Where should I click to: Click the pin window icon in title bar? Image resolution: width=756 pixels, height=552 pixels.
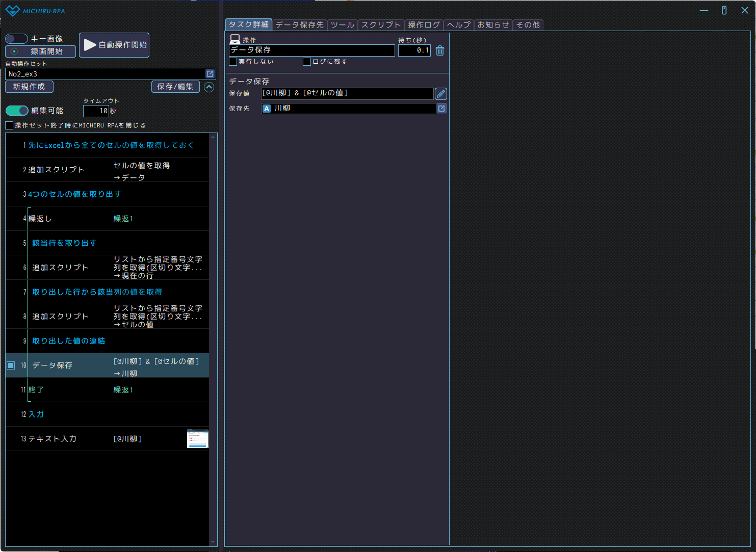tap(724, 10)
